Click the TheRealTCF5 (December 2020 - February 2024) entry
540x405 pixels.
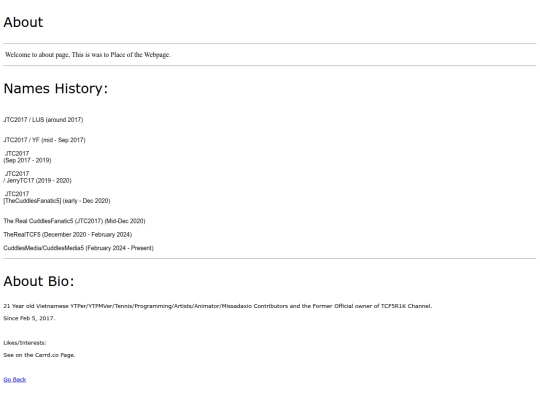68,235
